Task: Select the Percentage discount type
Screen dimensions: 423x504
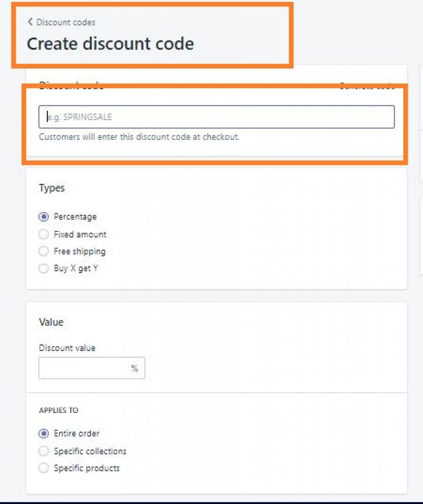Action: coord(43,217)
